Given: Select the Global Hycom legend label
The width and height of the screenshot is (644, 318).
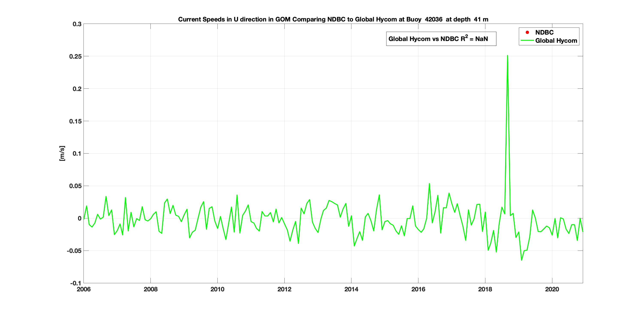Looking at the screenshot, I should [x=556, y=41].
